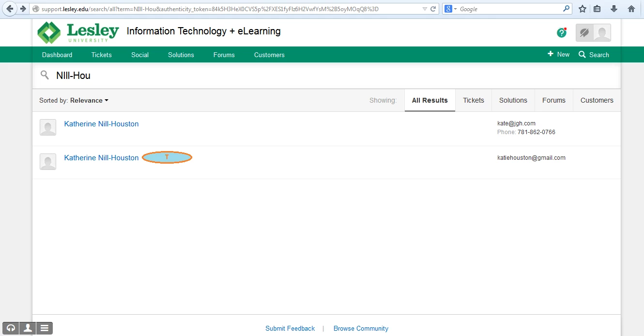The width and height of the screenshot is (644, 336).
Task: Click Search in the green navigation bar
Action: pos(594,55)
